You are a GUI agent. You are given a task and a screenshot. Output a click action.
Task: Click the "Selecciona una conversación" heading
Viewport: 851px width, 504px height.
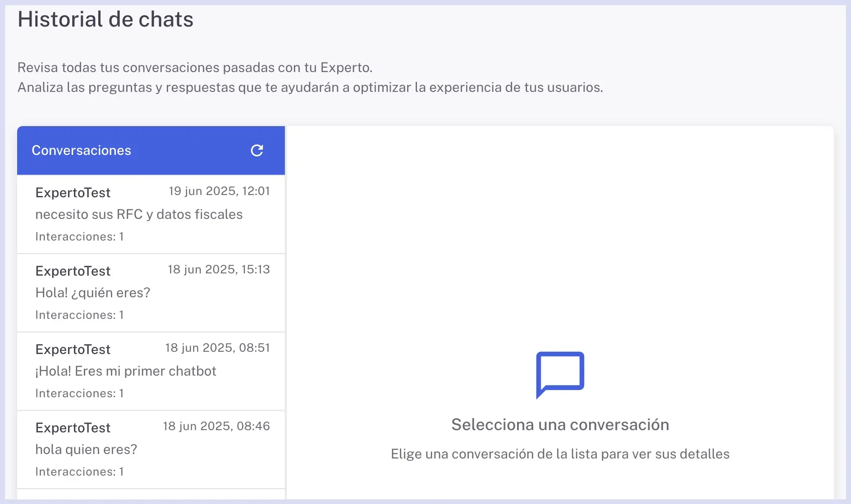point(560,425)
